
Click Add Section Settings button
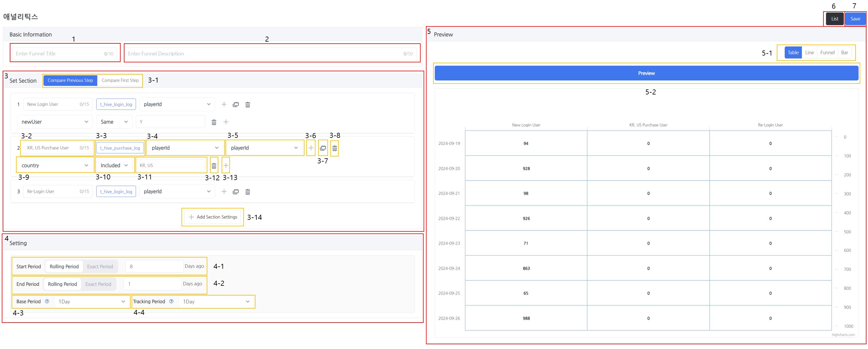[x=213, y=217]
